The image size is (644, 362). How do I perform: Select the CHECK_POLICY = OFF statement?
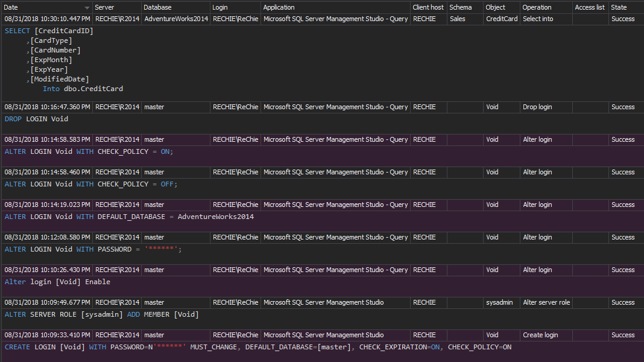[x=91, y=184]
